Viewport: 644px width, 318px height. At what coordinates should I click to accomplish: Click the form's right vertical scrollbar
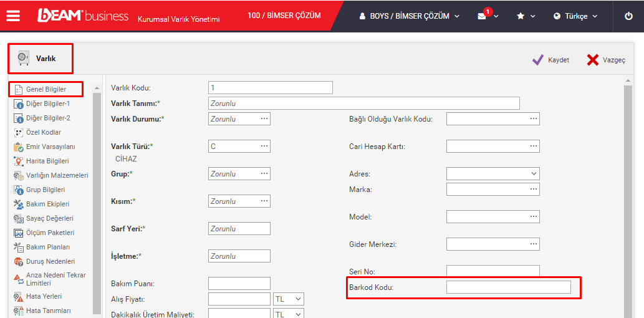[628, 201]
